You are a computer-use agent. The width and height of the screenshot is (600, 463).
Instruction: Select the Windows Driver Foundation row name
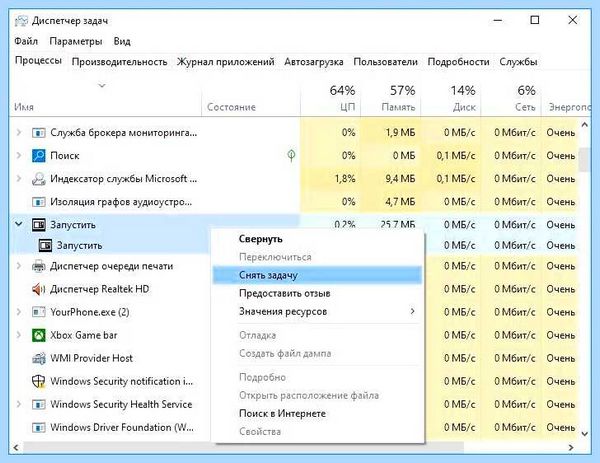pyautogui.click(x=122, y=427)
